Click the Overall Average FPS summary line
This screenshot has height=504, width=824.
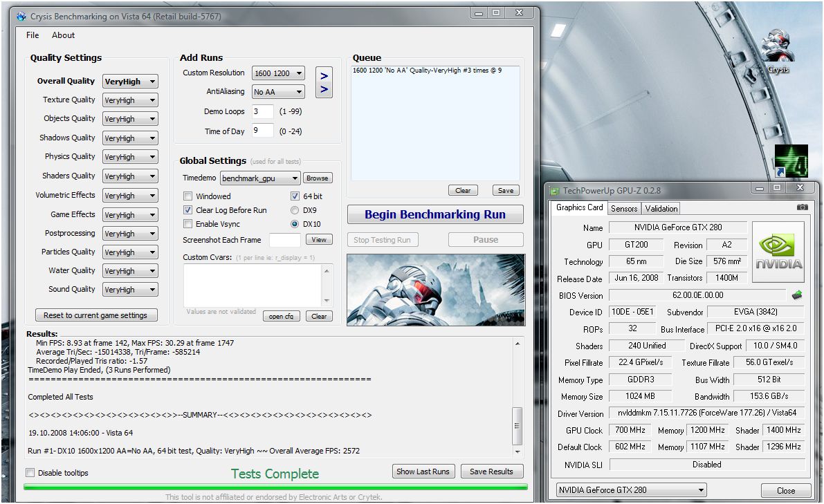tap(194, 451)
